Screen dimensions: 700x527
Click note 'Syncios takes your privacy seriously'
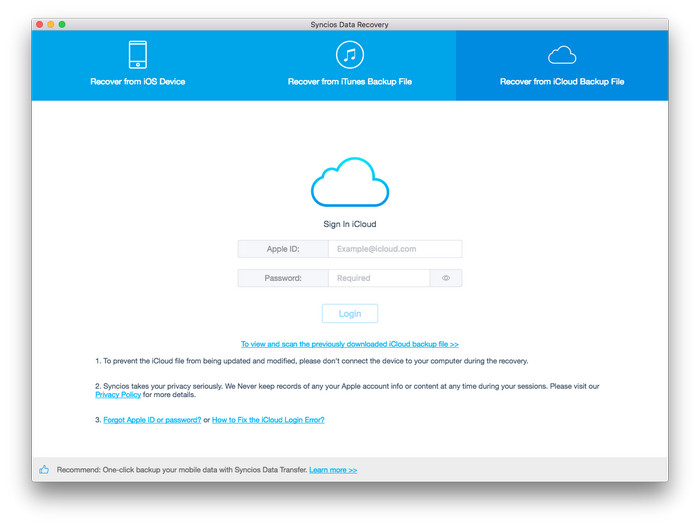(x=347, y=390)
